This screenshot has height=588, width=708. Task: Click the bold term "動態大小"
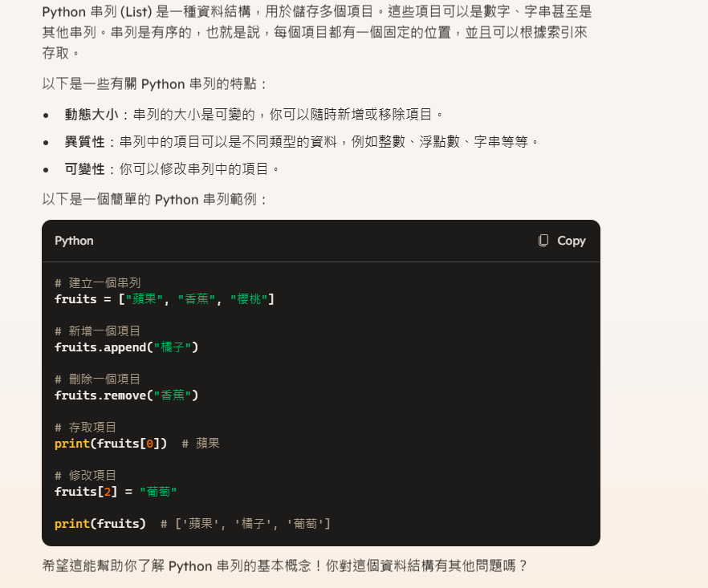point(92,115)
